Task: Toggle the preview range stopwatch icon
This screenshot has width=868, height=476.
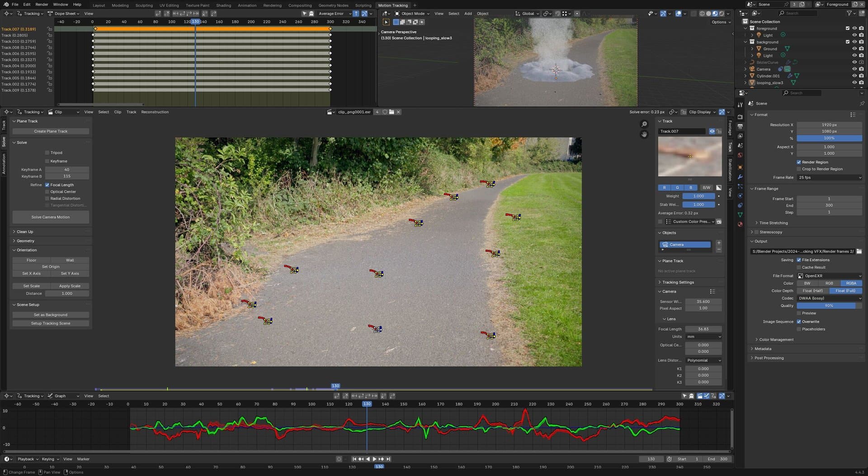Action: 669,459
